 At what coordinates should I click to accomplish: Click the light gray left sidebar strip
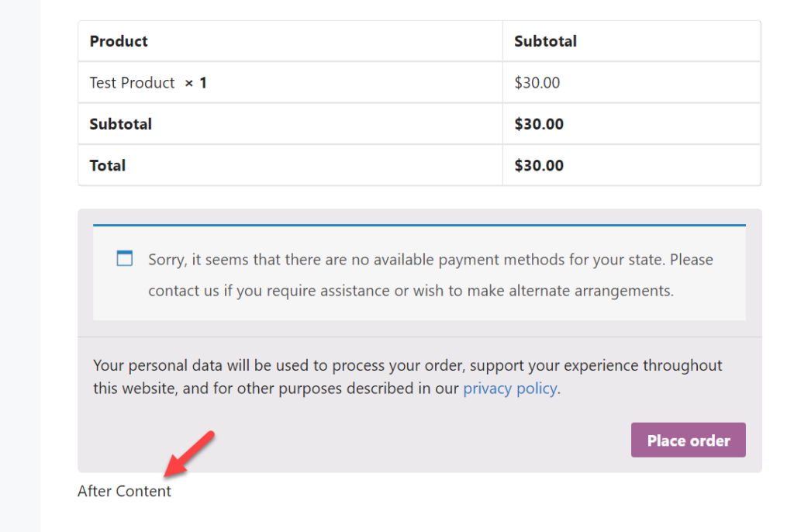(x=20, y=266)
